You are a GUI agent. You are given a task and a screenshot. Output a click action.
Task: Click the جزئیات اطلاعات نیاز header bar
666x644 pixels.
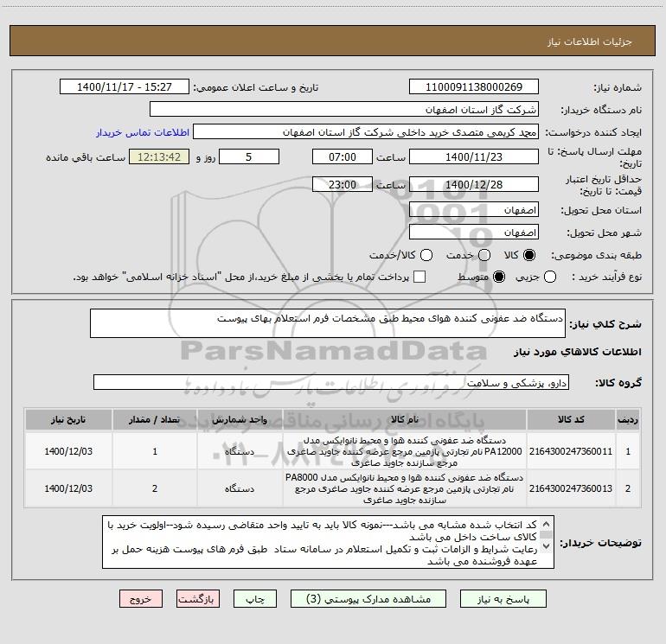pyautogui.click(x=332, y=41)
